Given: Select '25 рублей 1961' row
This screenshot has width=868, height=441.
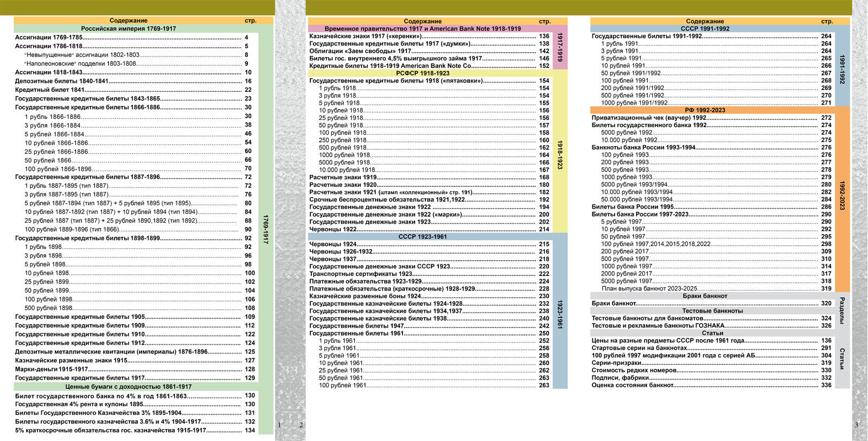Looking at the screenshot, I should [x=434, y=370].
